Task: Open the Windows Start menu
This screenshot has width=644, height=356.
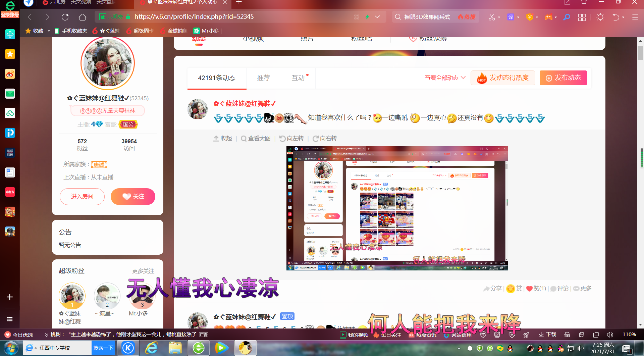Action: pos(11,348)
